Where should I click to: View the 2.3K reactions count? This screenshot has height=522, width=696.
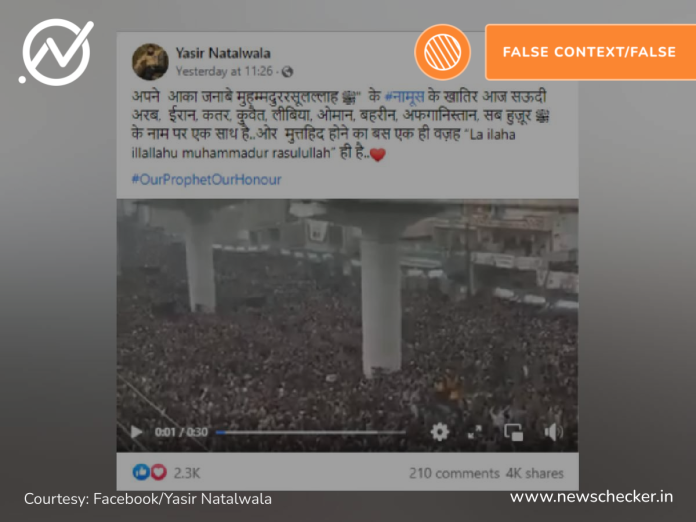pos(187,473)
